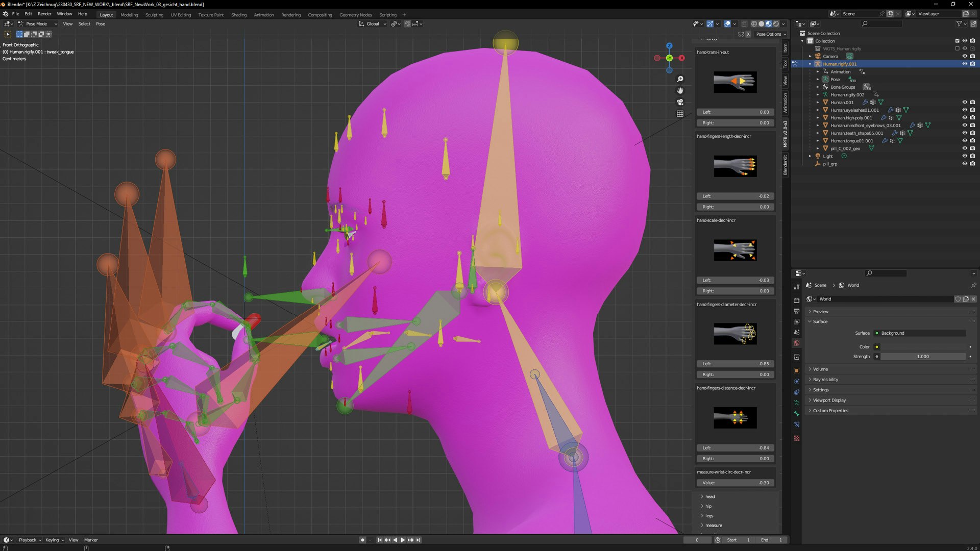Toggle Collection exclude checkbox in outliner

tap(957, 41)
